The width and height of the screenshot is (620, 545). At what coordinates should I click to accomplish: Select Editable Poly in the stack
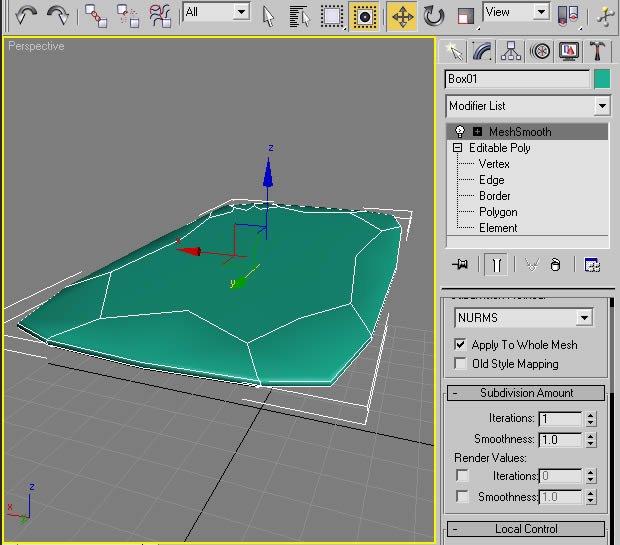pyautogui.click(x=499, y=148)
